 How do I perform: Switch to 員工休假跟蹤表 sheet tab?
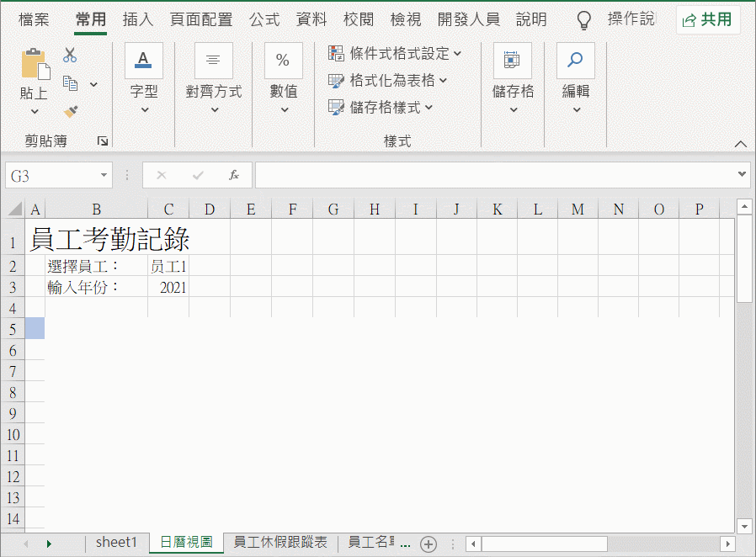click(x=280, y=543)
